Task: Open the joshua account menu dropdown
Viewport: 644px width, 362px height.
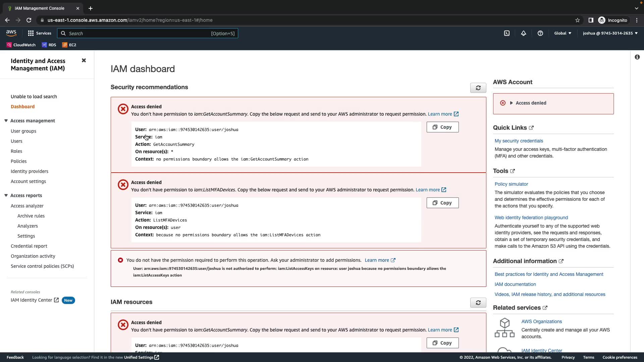Action: pyautogui.click(x=610, y=33)
